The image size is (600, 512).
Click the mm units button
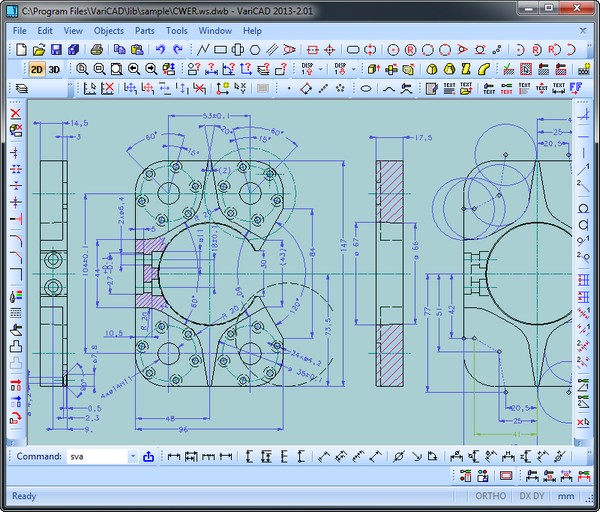pos(569,496)
